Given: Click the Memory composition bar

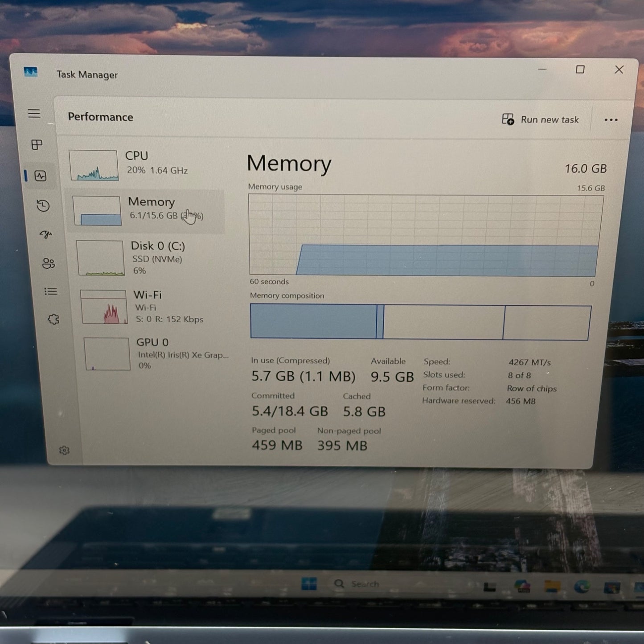Looking at the screenshot, I should [420, 322].
